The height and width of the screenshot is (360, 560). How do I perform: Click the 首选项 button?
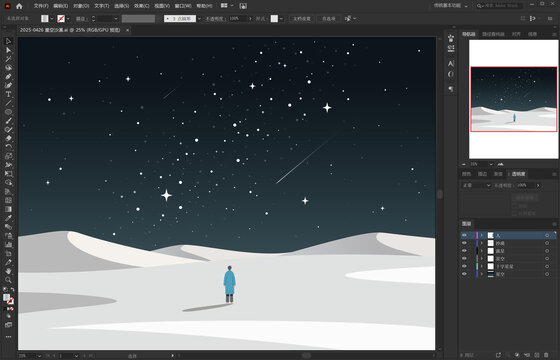329,19
